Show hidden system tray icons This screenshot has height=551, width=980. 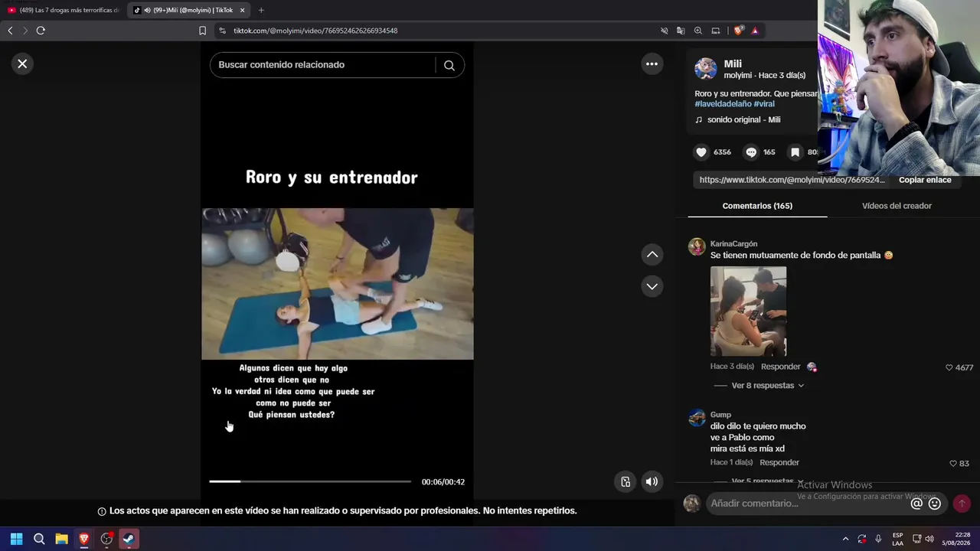pyautogui.click(x=845, y=539)
